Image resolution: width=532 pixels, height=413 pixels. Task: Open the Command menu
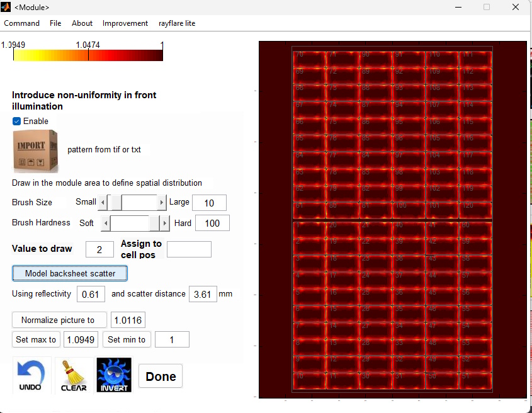21,23
